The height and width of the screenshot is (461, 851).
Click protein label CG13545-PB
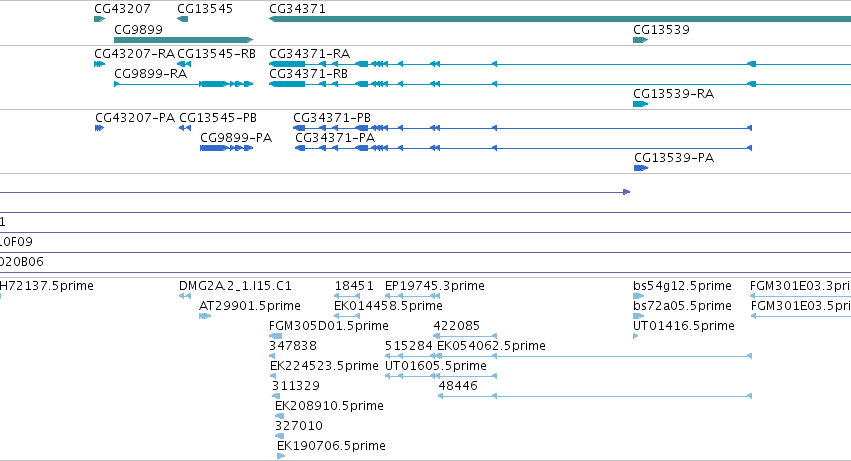click(x=218, y=118)
